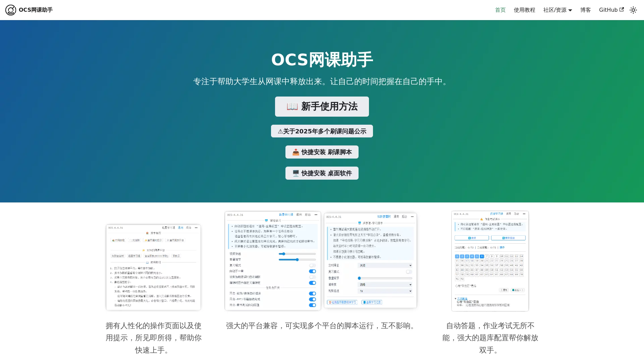Click the 快捷安装 刷课脚本 button

pos(322,152)
